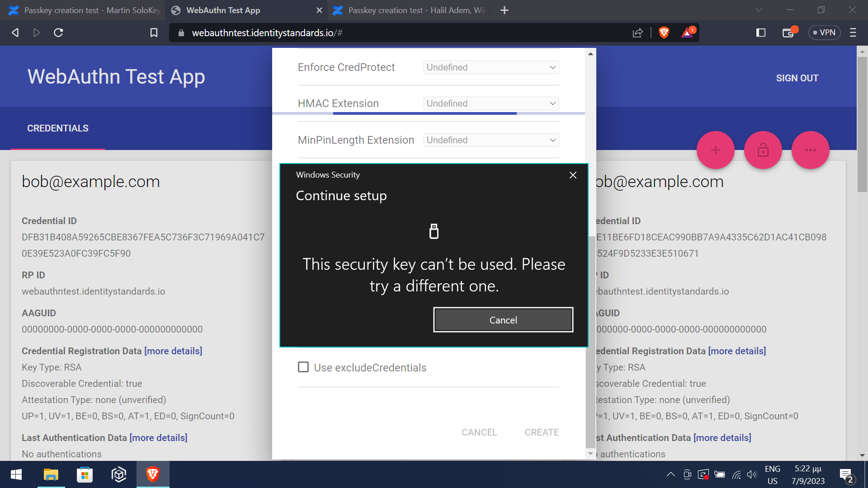This screenshot has height=488, width=868.
Task: Open Brave Shields lion icon
Action: 664,33
